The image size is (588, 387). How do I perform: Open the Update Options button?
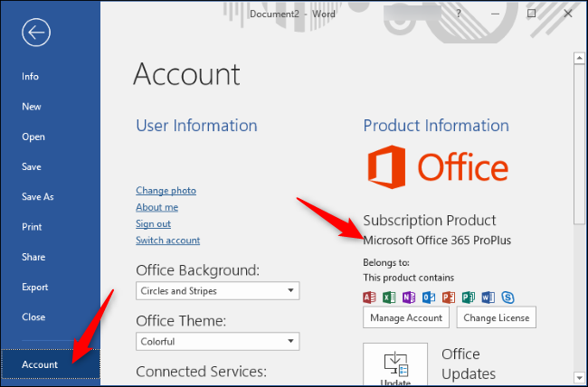coord(395,364)
